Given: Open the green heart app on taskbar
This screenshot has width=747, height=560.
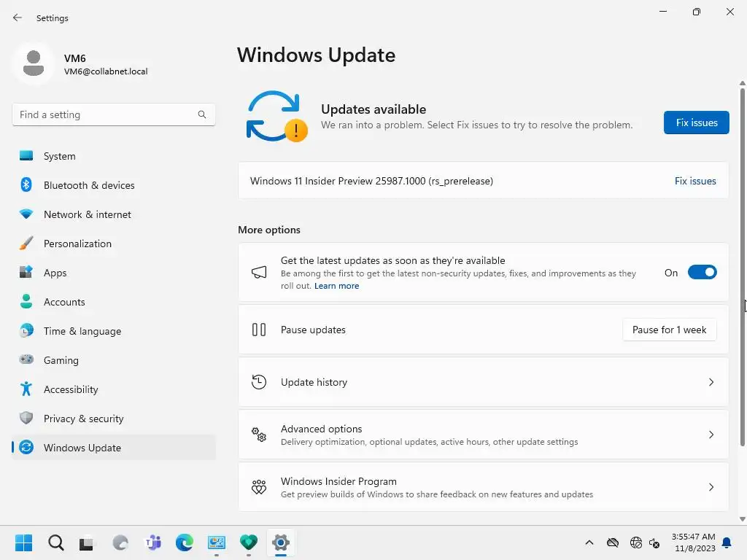Looking at the screenshot, I should [249, 542].
